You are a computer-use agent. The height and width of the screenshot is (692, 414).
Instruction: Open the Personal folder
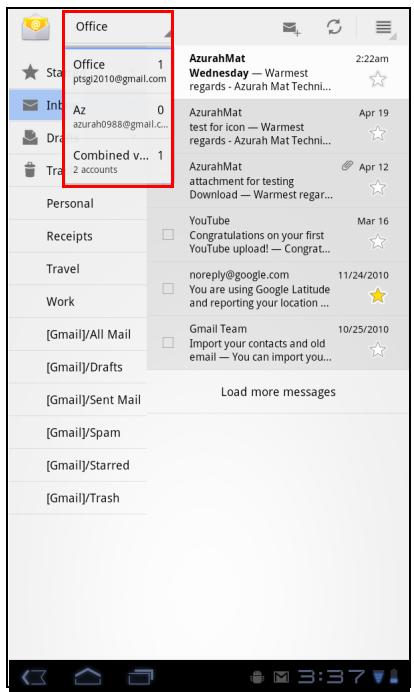[x=78, y=203]
